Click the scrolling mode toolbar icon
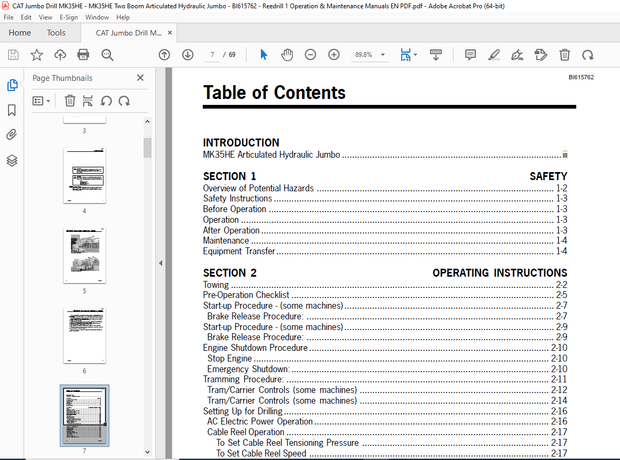620x460 pixels. pos(436,55)
